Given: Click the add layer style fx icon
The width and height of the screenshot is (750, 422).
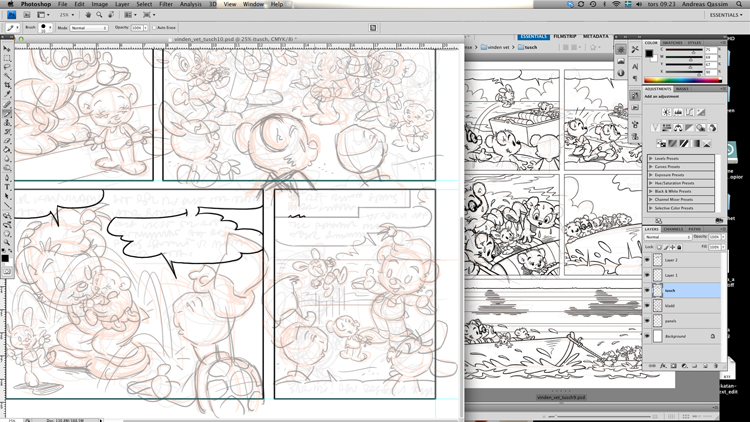Looking at the screenshot, I should click(663, 366).
